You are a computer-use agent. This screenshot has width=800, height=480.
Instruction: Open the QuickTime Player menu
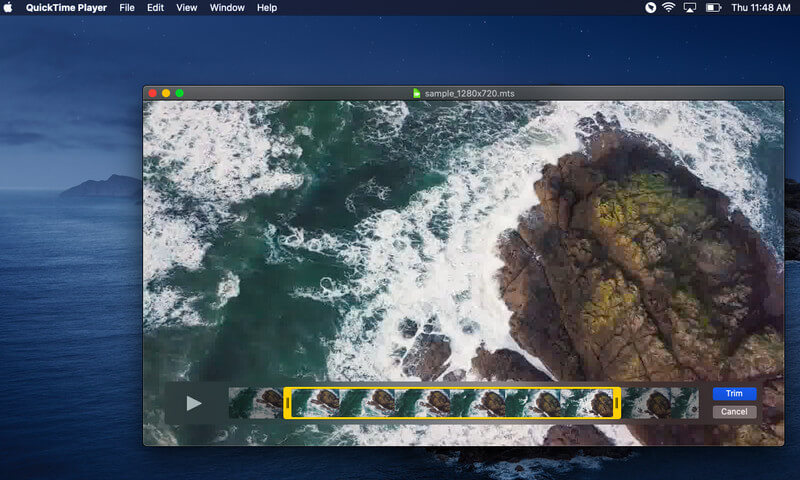tap(66, 8)
